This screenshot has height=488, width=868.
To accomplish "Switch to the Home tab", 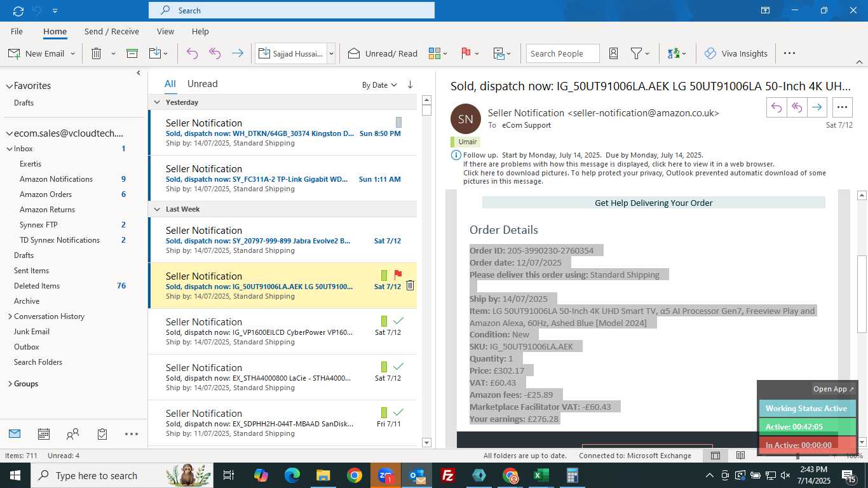I will 55,31.
